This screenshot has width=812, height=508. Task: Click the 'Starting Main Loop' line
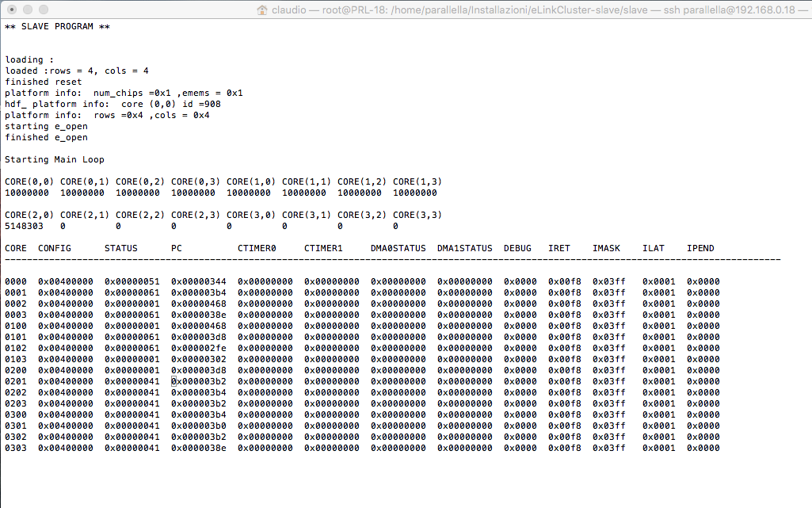pos(55,159)
